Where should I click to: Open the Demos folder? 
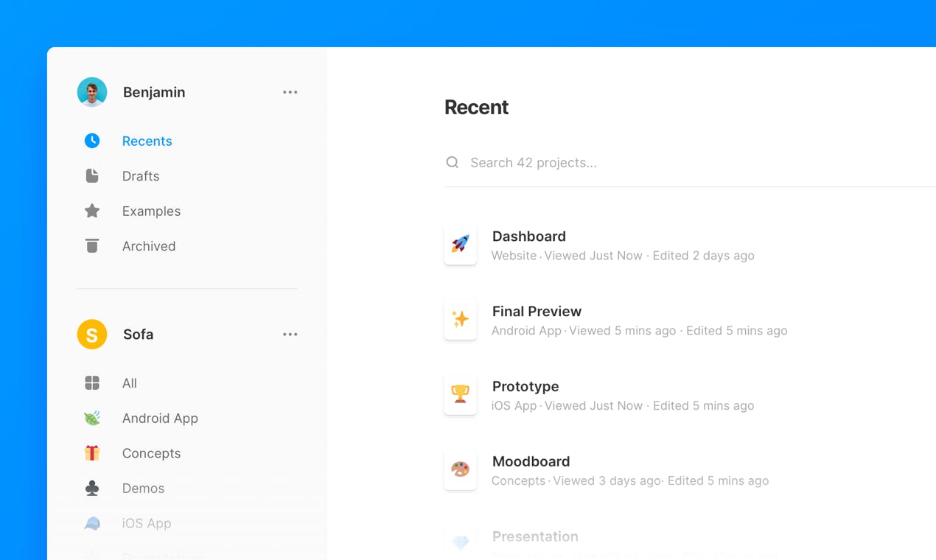point(143,488)
